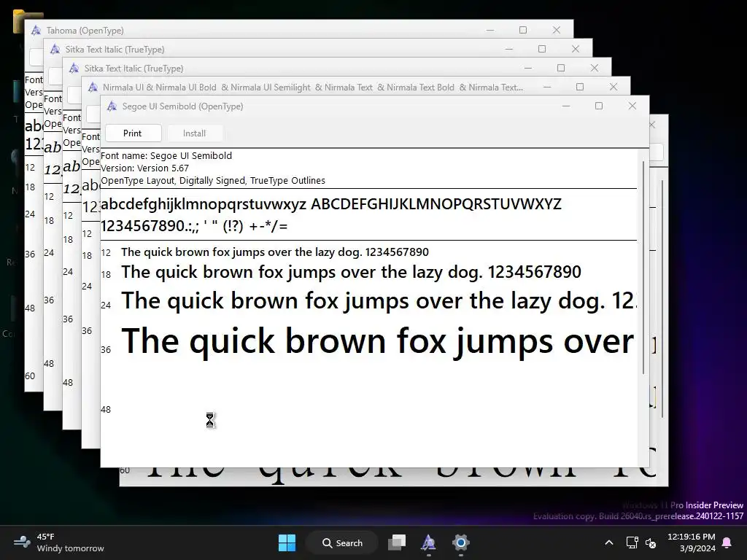Screen dimensions: 747x560
Task: Click the font icon in second Sitka Text Italic title bar
Action: point(74,68)
